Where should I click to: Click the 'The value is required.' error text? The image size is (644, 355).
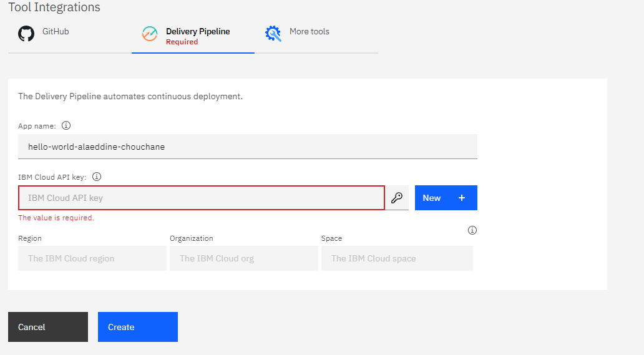coord(56,218)
